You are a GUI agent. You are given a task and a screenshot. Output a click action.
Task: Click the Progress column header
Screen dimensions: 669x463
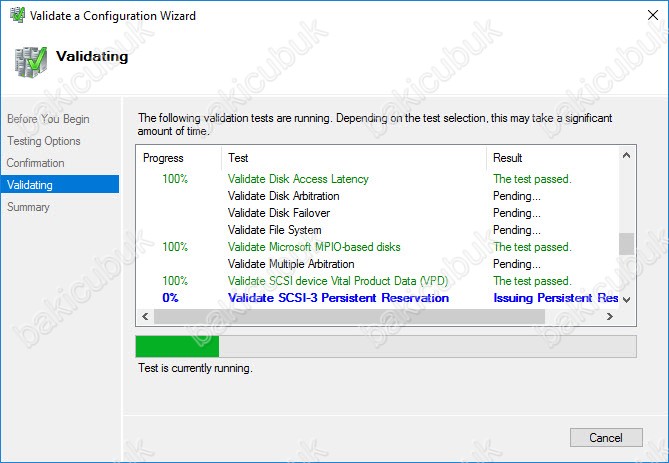164,158
